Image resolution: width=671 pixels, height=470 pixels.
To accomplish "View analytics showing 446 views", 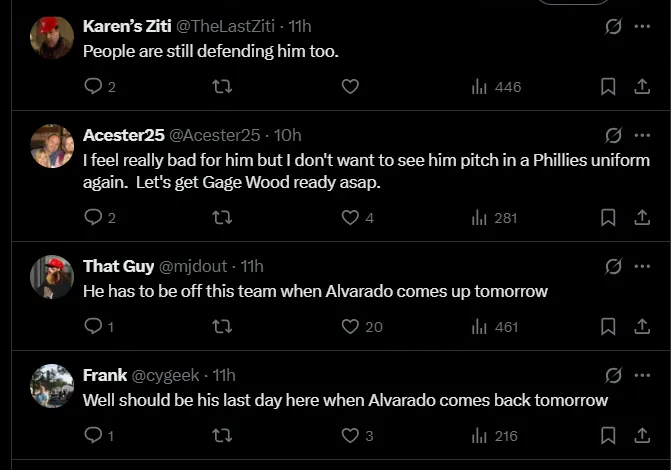I will 496,87.
